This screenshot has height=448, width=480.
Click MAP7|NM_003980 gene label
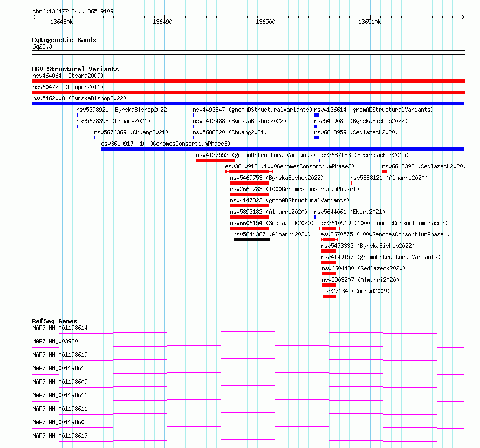55,341
